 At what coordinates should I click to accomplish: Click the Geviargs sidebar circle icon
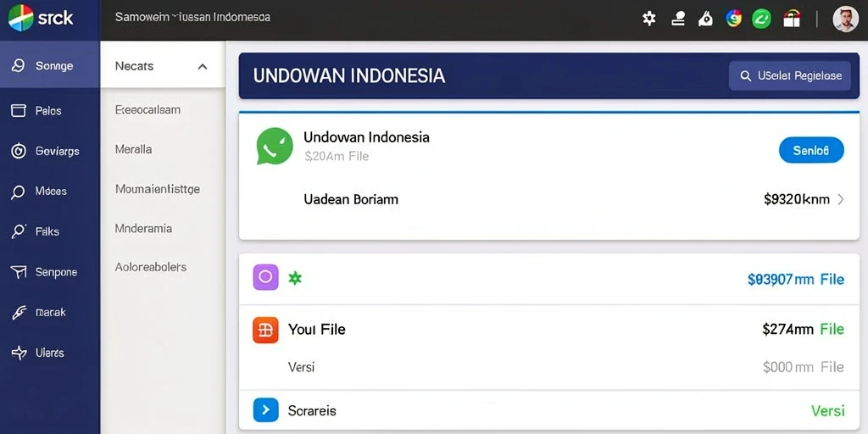19,151
